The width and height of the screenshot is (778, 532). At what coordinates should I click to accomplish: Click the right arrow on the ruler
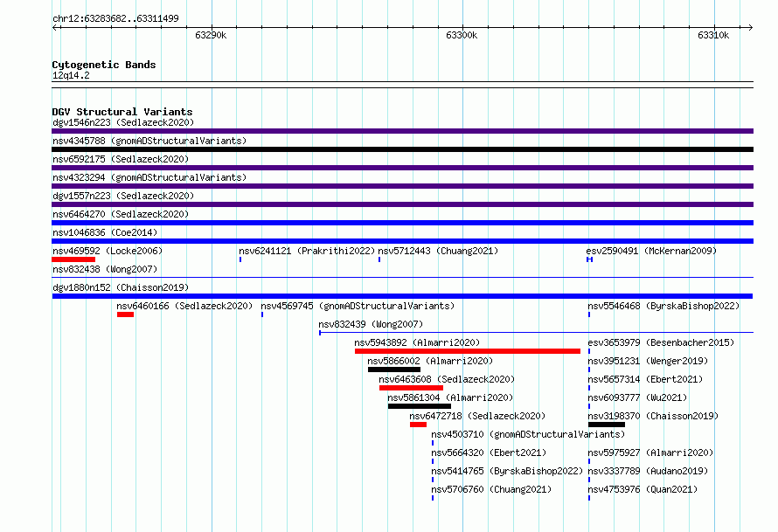pos(750,28)
